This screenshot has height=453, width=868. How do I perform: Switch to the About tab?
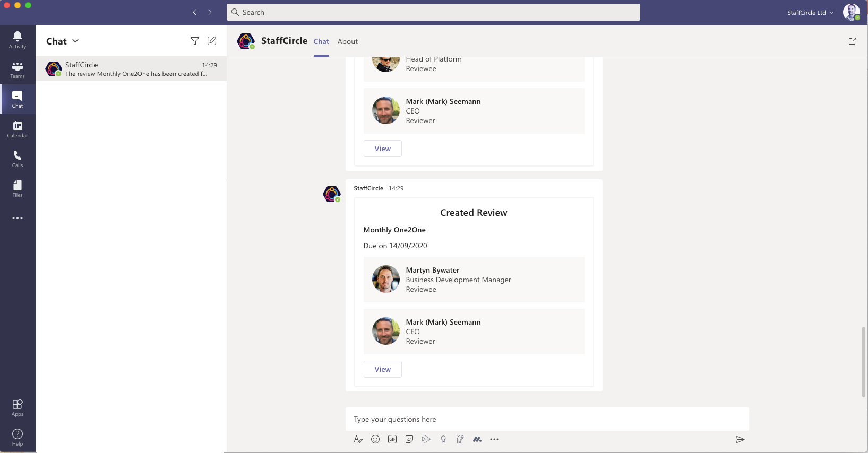pyautogui.click(x=348, y=41)
